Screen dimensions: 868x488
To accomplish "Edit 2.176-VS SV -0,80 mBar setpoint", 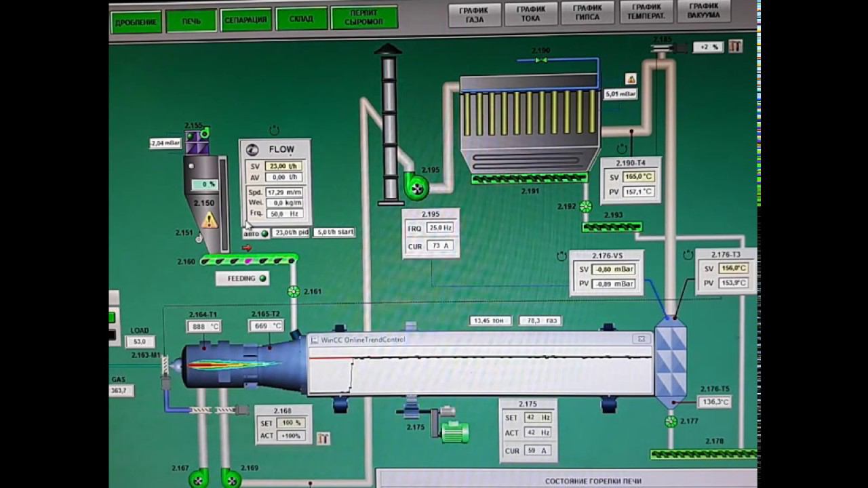I will [x=614, y=270].
